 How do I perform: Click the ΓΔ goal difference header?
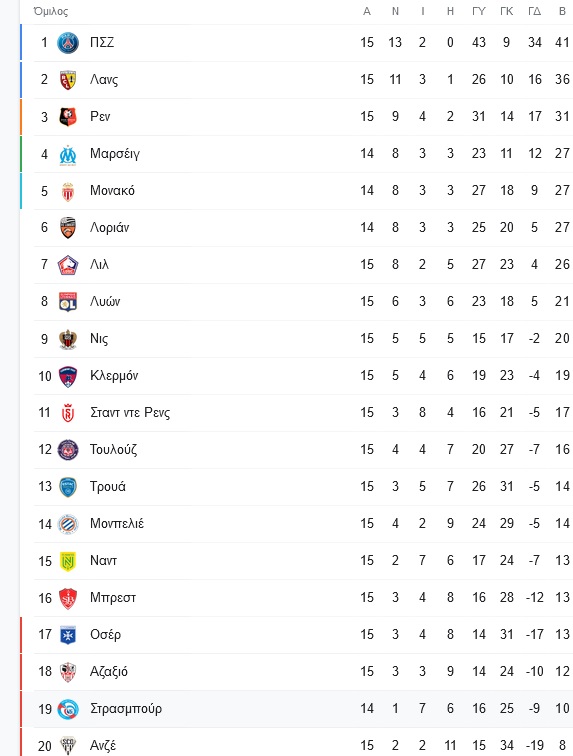click(x=534, y=11)
